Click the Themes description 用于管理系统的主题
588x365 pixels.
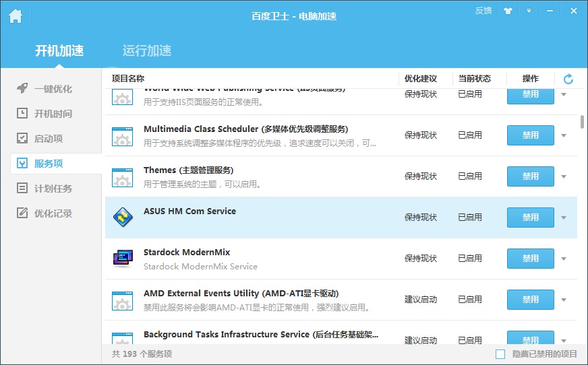(202, 185)
